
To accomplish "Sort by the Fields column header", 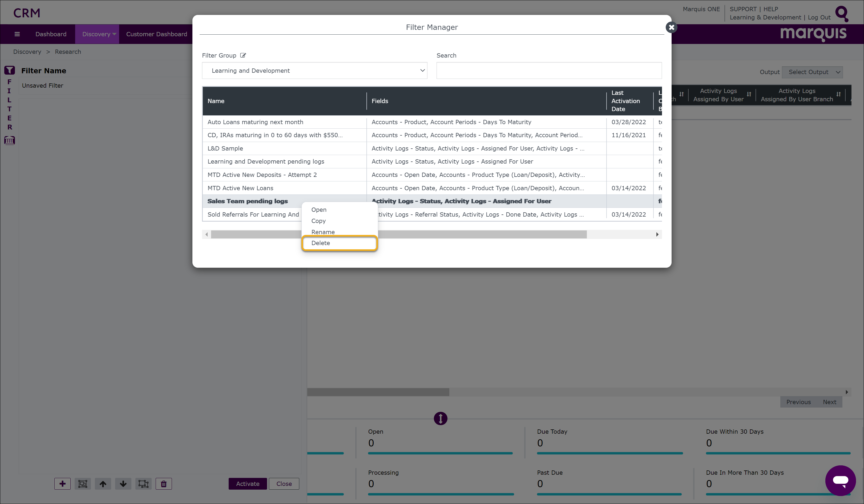I will (486, 101).
